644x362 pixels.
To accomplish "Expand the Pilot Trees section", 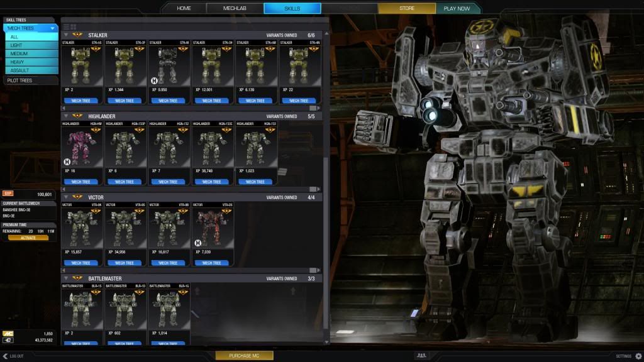I will (x=30, y=80).
